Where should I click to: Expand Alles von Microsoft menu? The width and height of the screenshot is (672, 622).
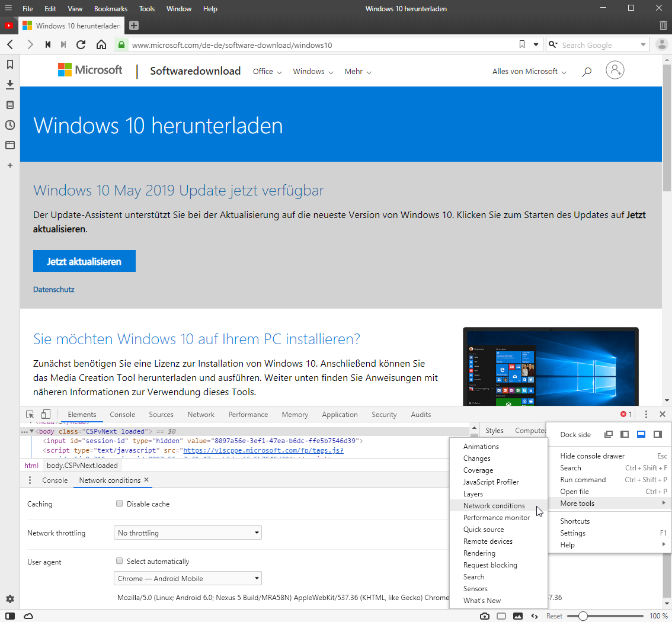529,72
